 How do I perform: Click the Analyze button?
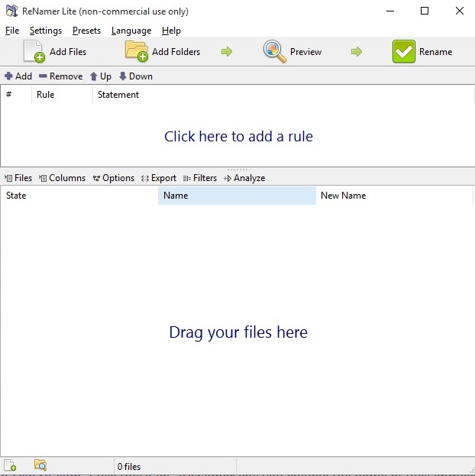click(244, 178)
